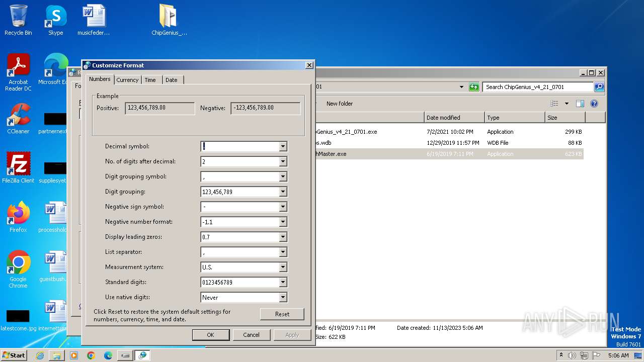Select file modified 7/2/2021 10:02 PM
The image size is (644, 362).
click(x=449, y=132)
